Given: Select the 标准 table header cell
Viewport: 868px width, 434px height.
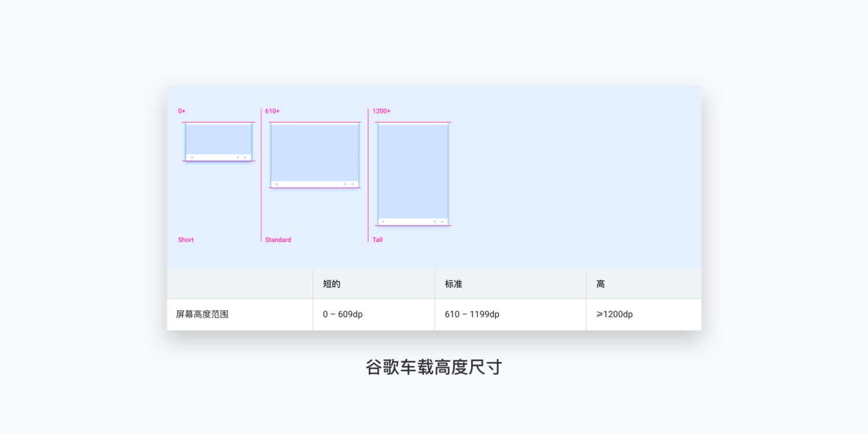Looking at the screenshot, I should pyautogui.click(x=453, y=284).
